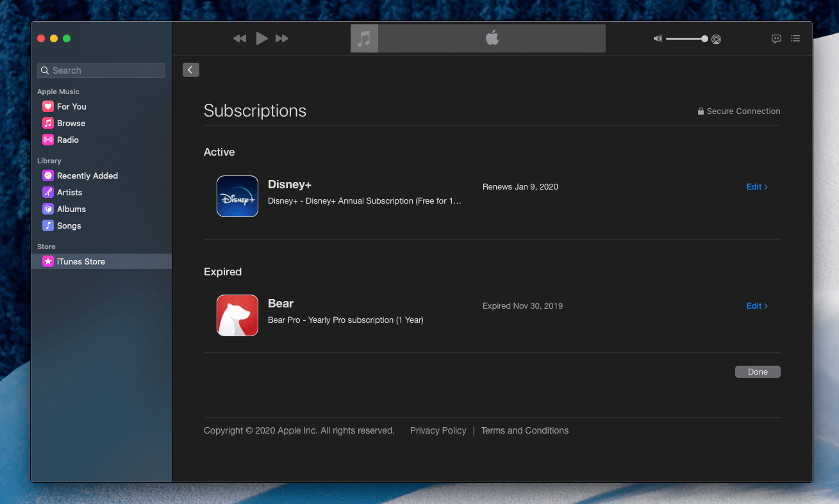
Task: Open the Privacy Policy link
Action: click(x=438, y=430)
